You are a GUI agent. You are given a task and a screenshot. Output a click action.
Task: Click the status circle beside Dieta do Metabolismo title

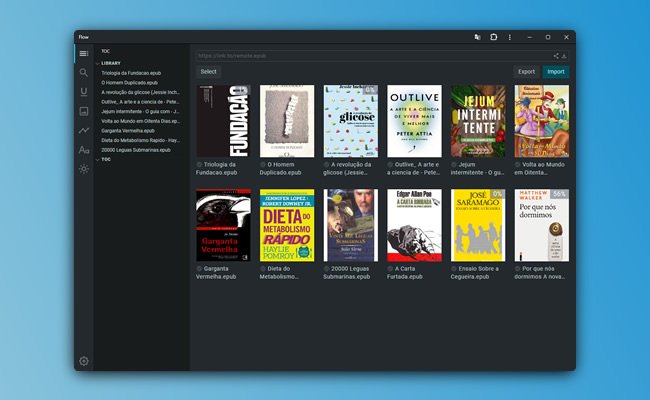(x=263, y=269)
